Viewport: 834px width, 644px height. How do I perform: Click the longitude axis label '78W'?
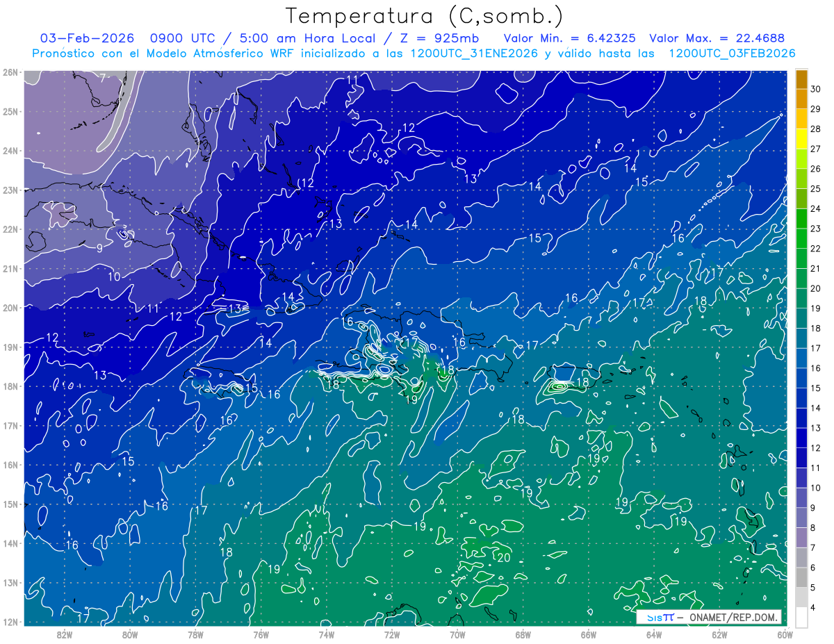(195, 634)
